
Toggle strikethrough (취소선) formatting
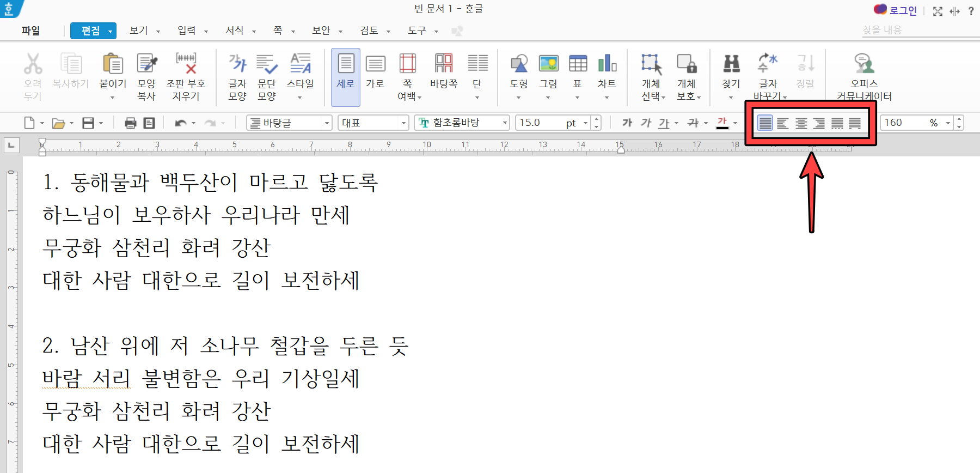[x=693, y=123]
